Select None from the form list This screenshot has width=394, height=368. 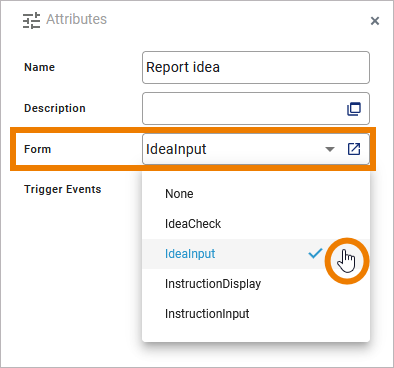point(256,194)
